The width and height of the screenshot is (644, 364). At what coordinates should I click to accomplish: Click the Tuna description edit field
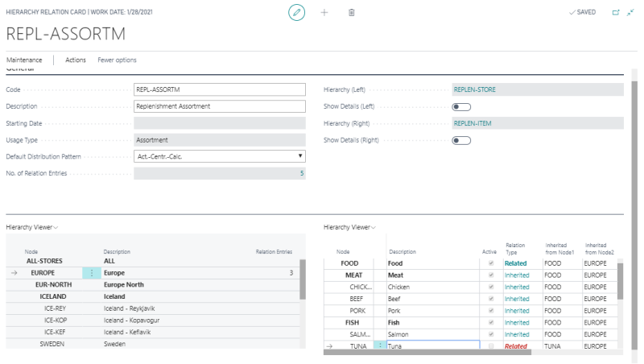coord(433,345)
